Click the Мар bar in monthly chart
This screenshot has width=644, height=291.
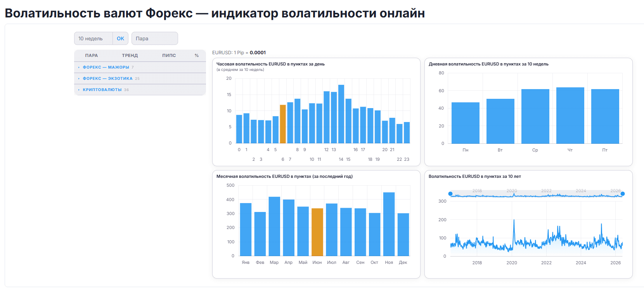coord(274,226)
